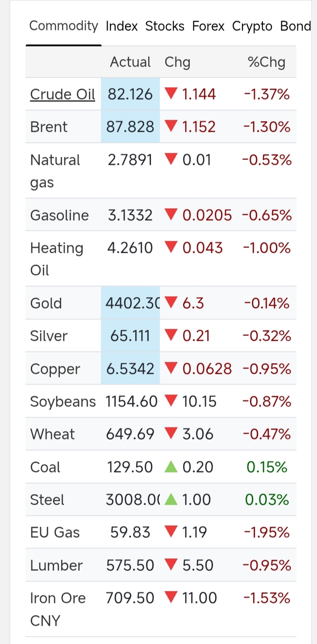The image size is (317, 644).
Task: Click the Actual column header
Action: click(130, 62)
